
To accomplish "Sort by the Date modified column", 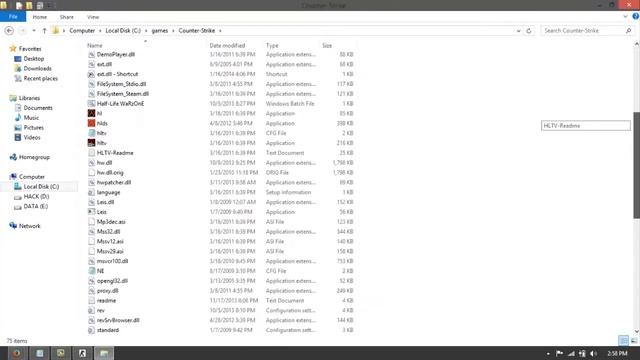I will tap(227, 45).
